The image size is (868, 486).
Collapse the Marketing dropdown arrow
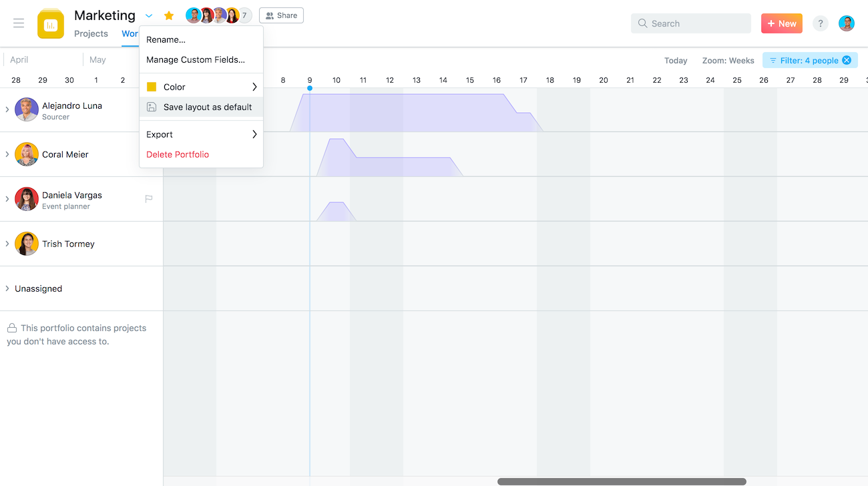point(149,16)
